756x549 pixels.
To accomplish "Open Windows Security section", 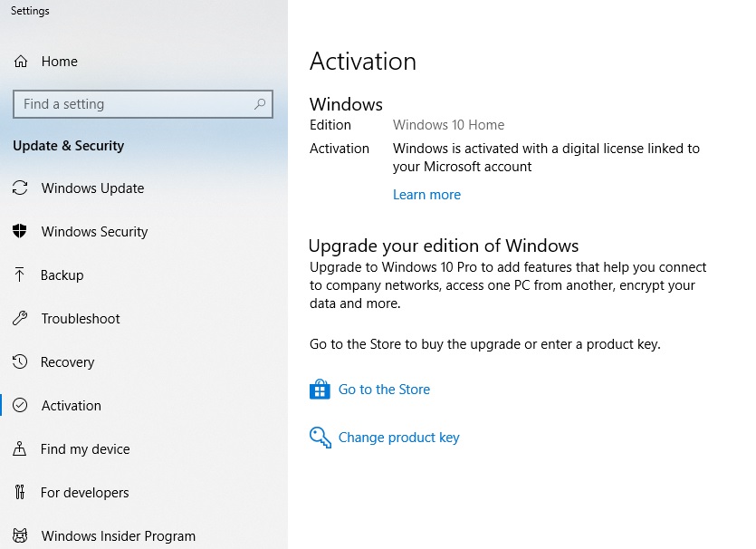I will [x=94, y=232].
